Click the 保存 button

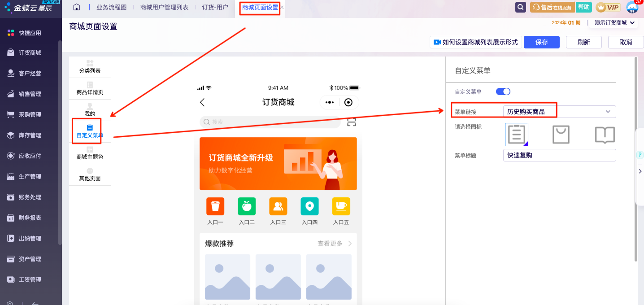tap(542, 42)
